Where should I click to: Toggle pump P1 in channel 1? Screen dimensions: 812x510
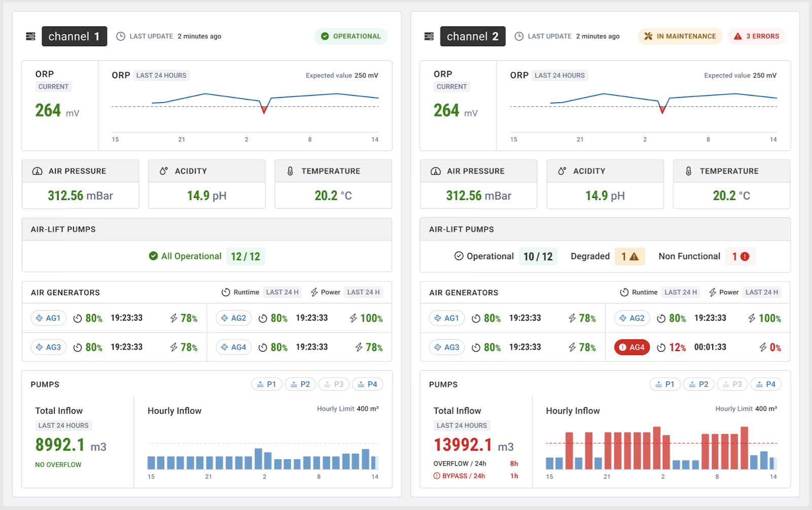(x=266, y=385)
